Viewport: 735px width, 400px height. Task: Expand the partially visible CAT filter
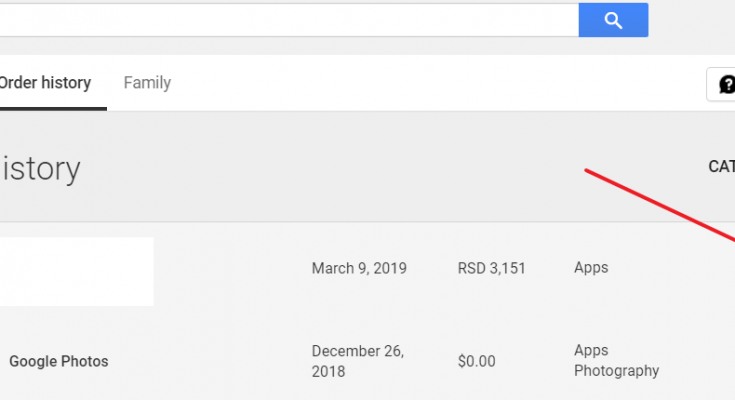point(721,166)
